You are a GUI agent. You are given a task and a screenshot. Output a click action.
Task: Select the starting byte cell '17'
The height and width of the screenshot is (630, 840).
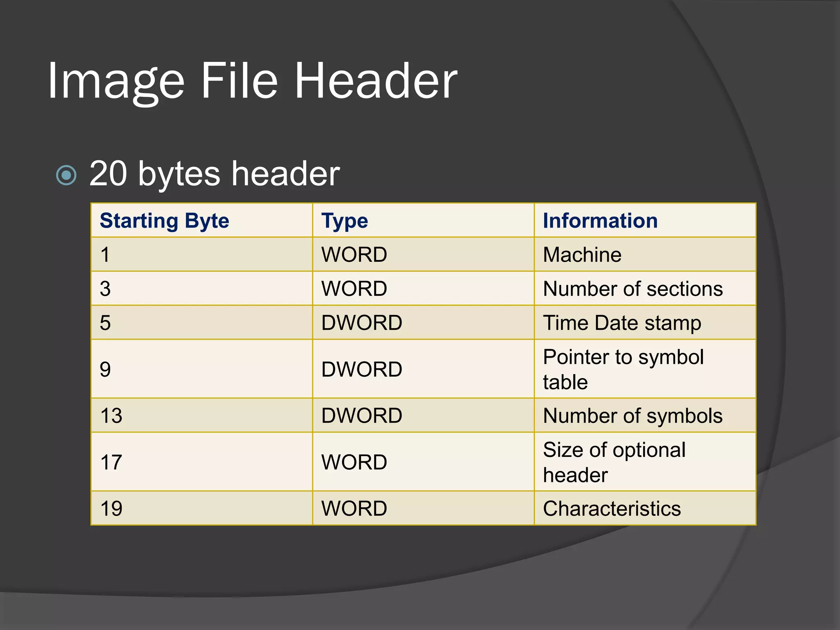coord(202,461)
